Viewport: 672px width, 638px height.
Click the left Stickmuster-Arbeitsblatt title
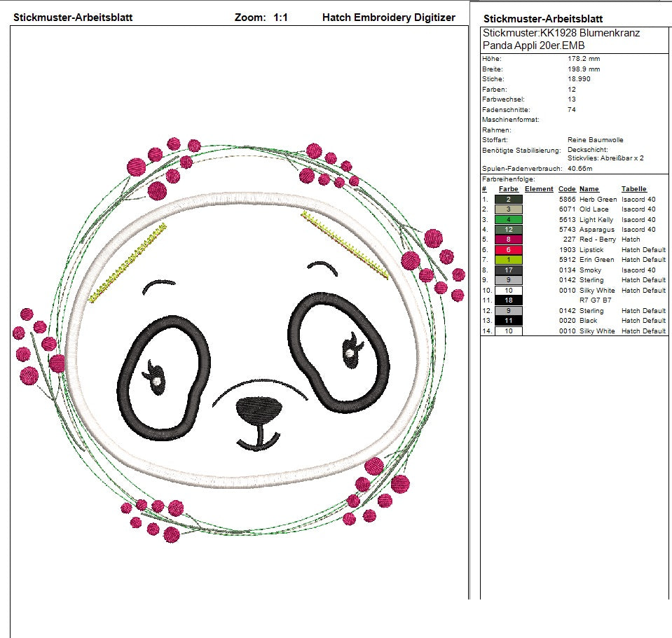click(x=73, y=18)
